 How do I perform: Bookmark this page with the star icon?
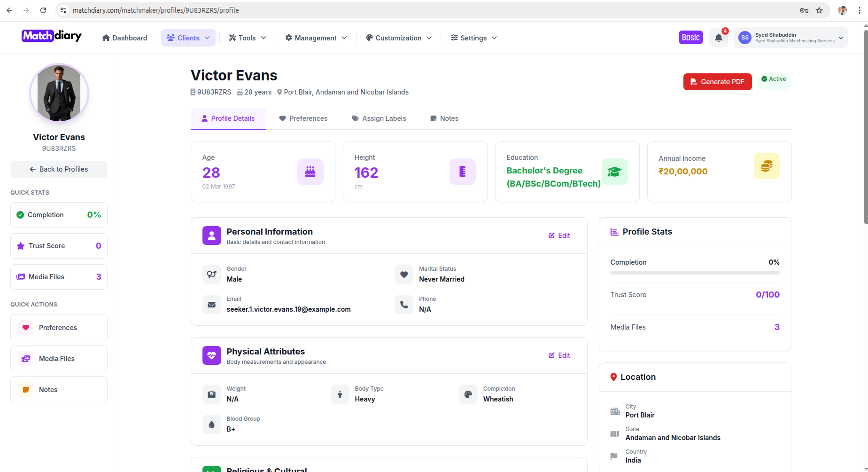[x=819, y=10]
